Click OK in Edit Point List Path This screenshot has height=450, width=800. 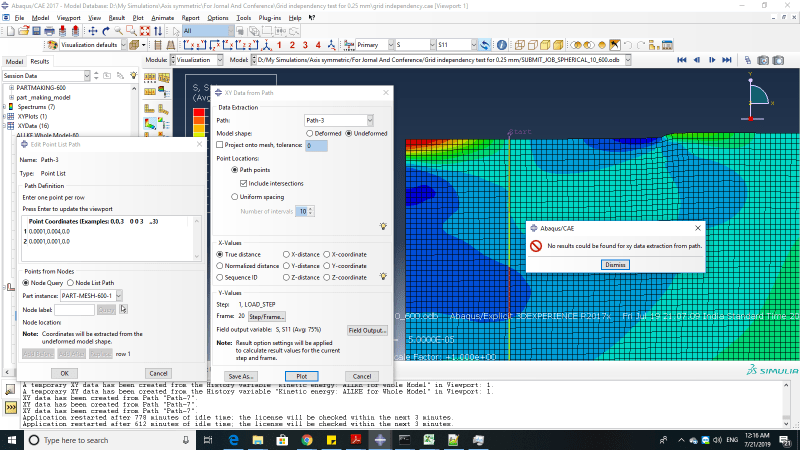64,373
